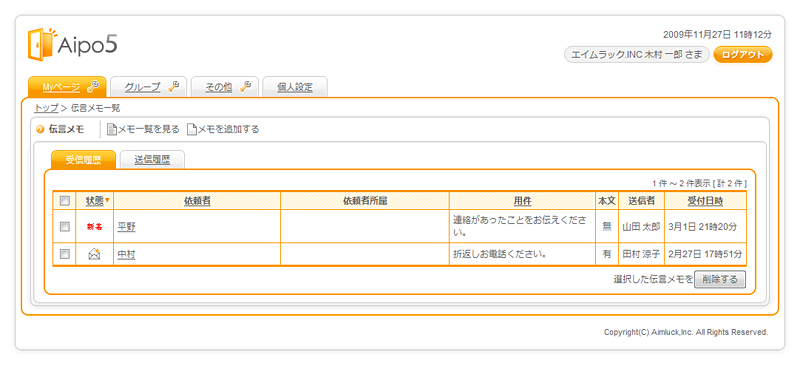Open the 個人設定 tab
Screen dimensions: 800x377
coord(294,87)
